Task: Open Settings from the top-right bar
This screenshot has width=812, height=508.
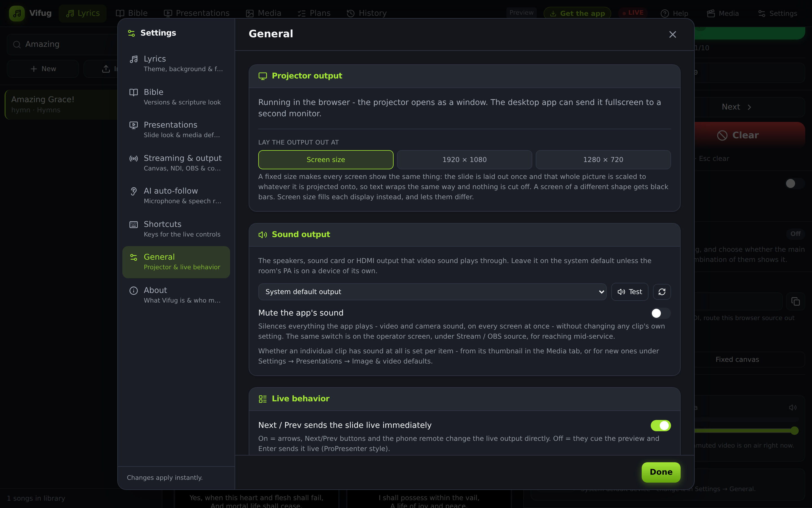Action: tap(777, 14)
